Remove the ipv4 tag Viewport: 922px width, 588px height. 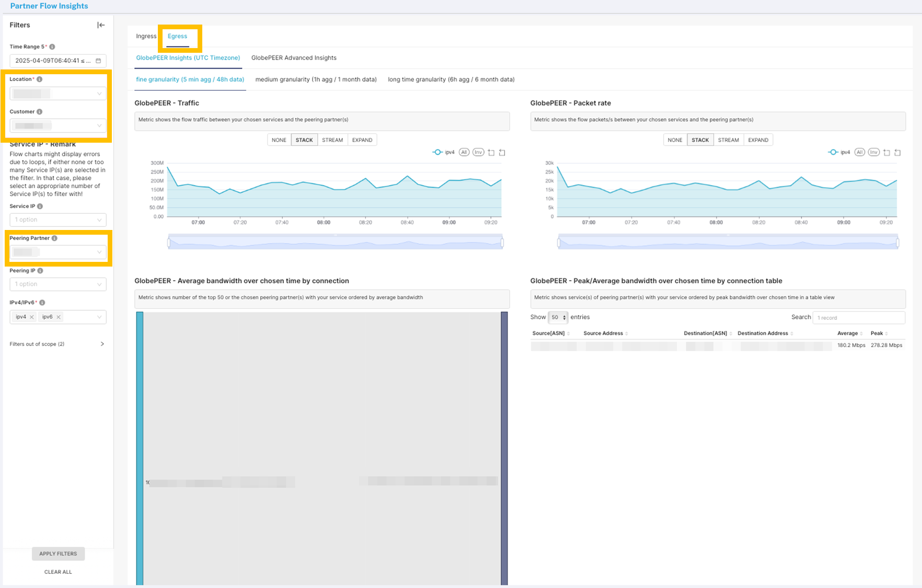click(32, 317)
